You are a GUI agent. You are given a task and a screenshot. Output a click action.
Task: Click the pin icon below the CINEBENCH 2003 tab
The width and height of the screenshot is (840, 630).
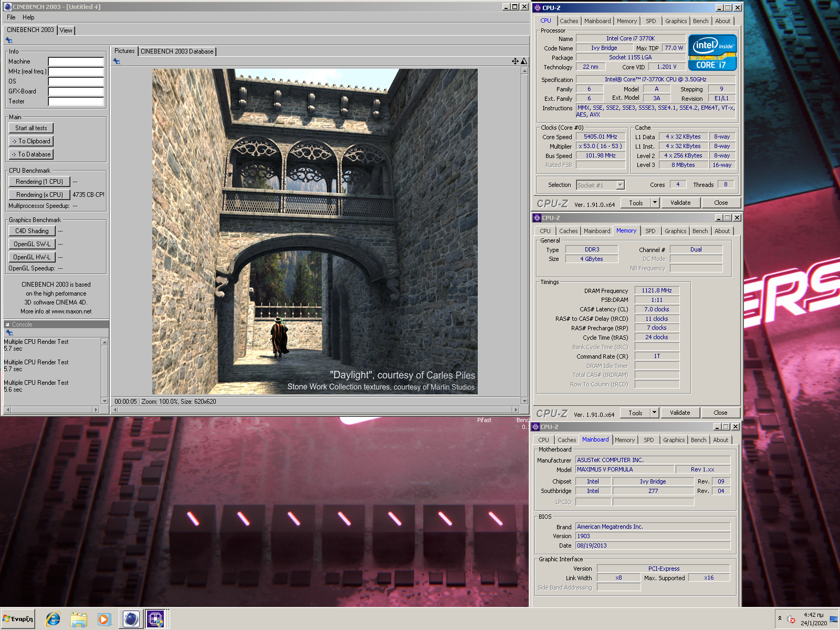point(9,40)
